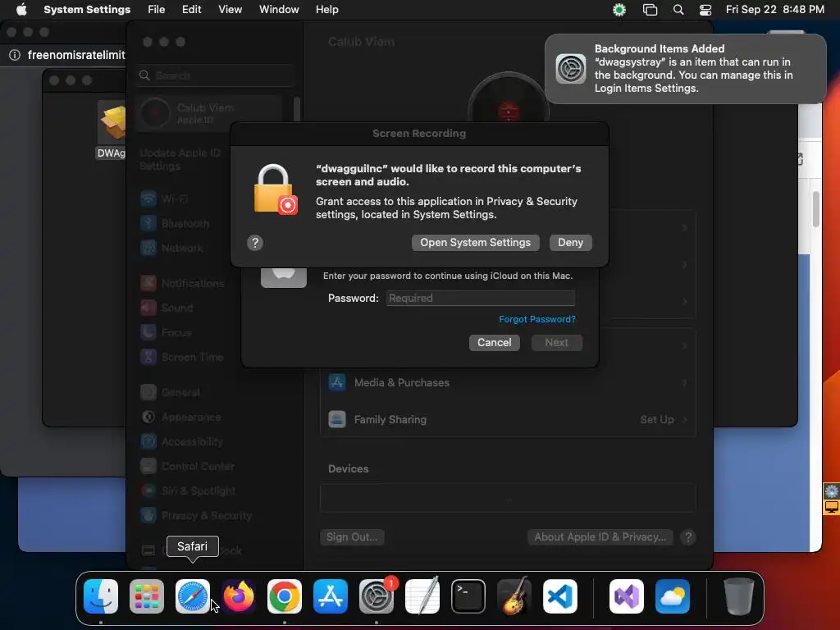Open the purple Visual Studio dock icon
This screenshot has height=630, width=840.
tap(627, 596)
